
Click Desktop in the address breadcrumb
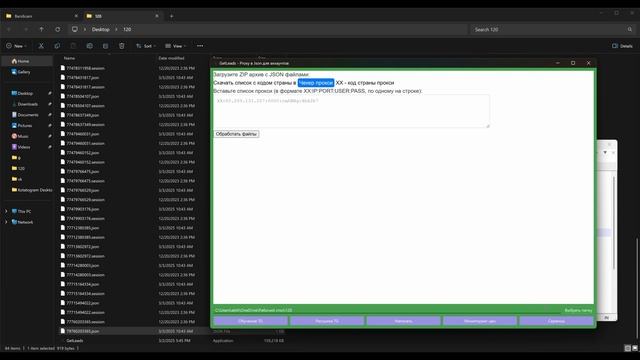pyautogui.click(x=100, y=29)
